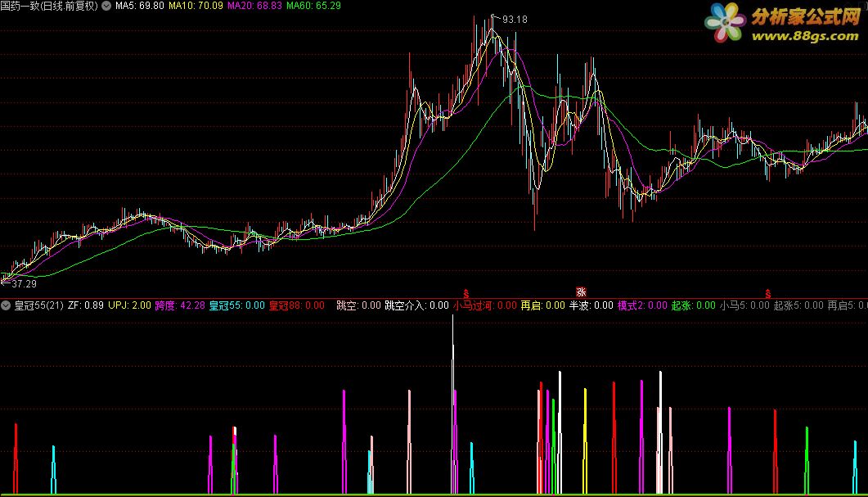
Task: Click the 跳空: 0.00 value
Action: coord(358,305)
